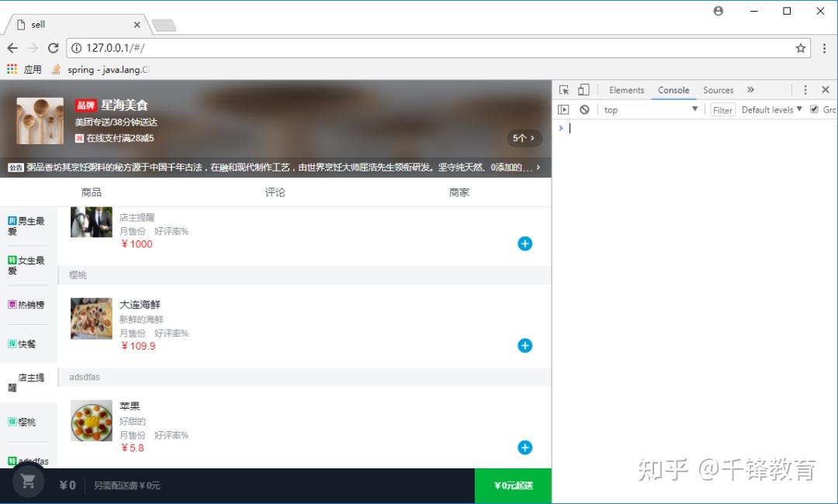This screenshot has height=504, width=838.
Task: Open the top frame context dropdown
Action: [650, 109]
